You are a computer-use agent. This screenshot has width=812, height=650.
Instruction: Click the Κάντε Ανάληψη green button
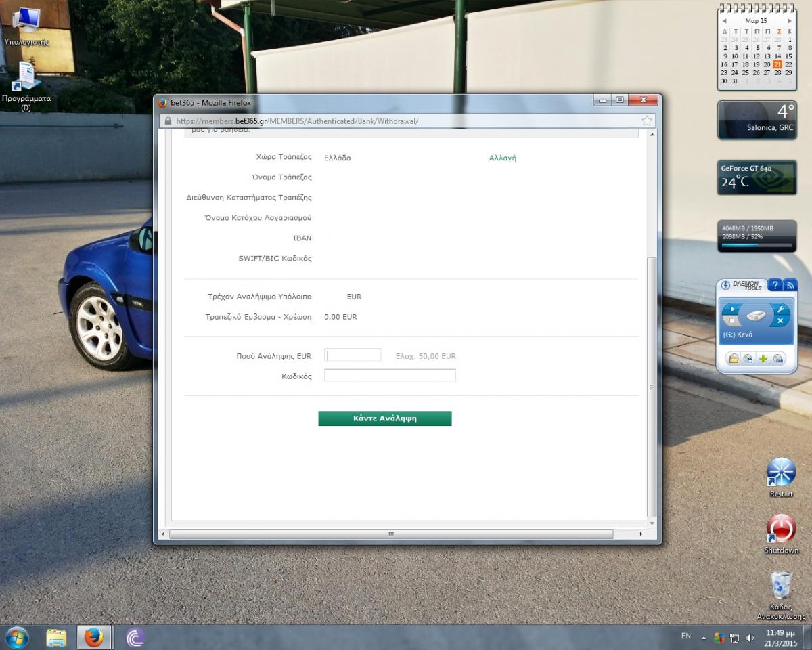tap(384, 418)
